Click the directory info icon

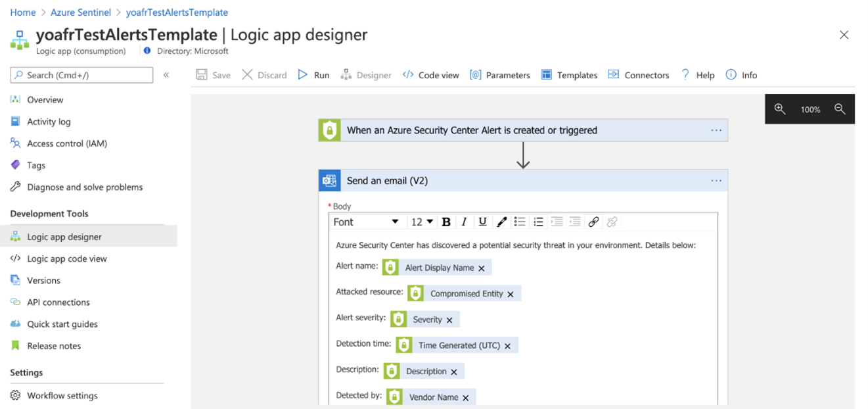pos(147,51)
